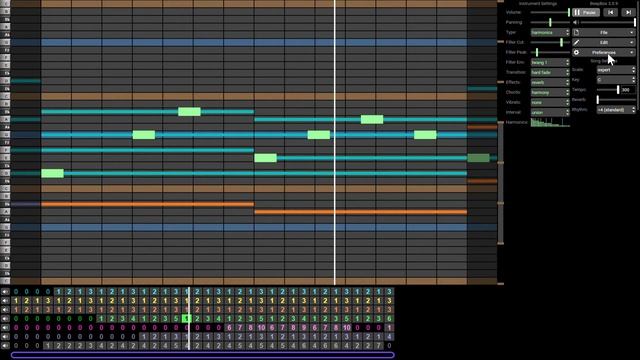Viewport: 640px width, 360px height.
Task: Adjust the Filter Cut slider
Action: point(550,42)
